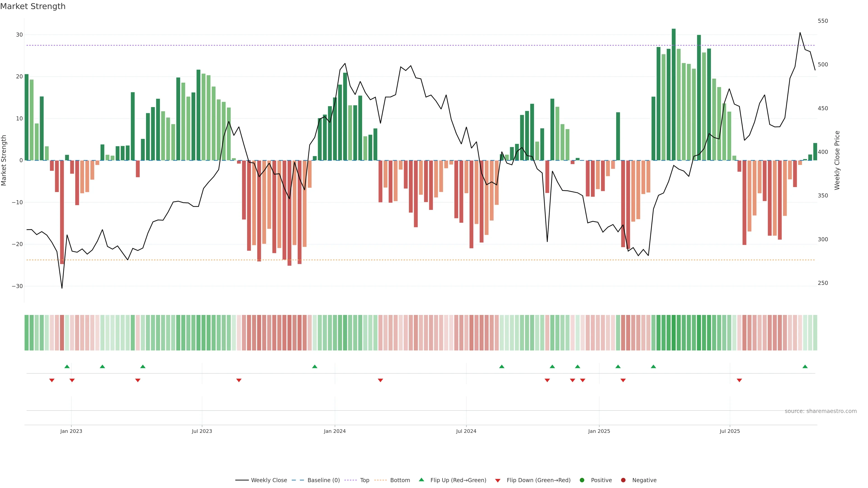Click the Weekly Close Price axis title
Screen dimensions: 868x488
pyautogui.click(x=837, y=160)
